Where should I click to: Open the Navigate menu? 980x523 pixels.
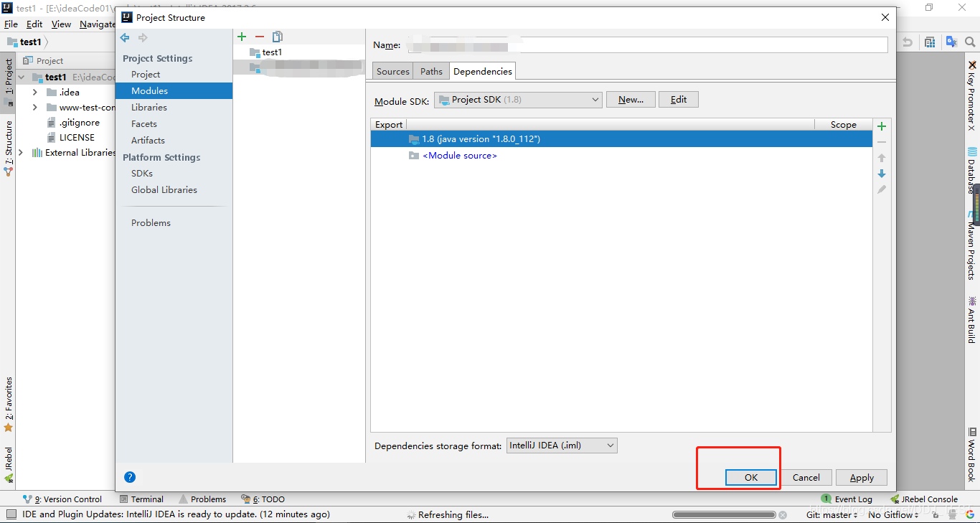point(97,24)
